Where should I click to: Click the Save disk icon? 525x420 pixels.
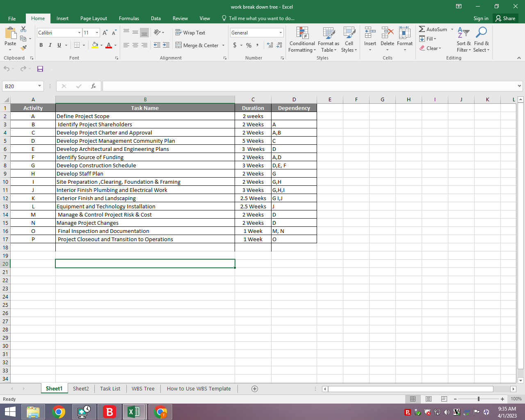(40, 69)
